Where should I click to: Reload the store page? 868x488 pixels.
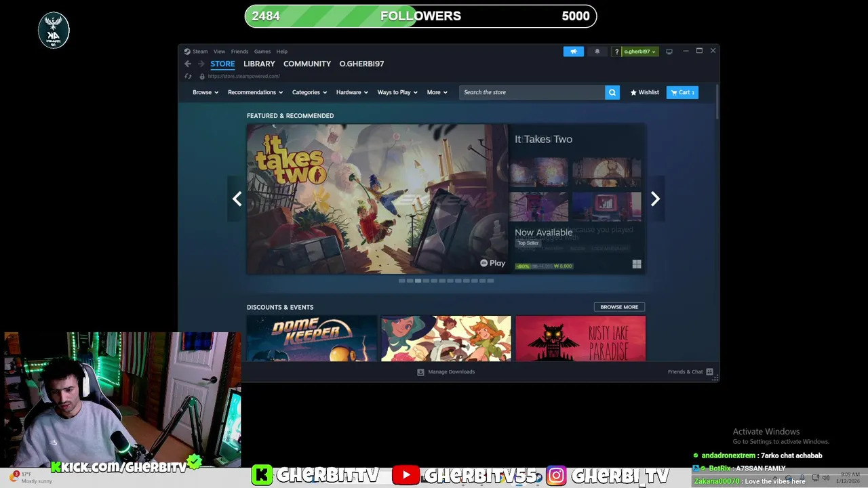point(188,77)
